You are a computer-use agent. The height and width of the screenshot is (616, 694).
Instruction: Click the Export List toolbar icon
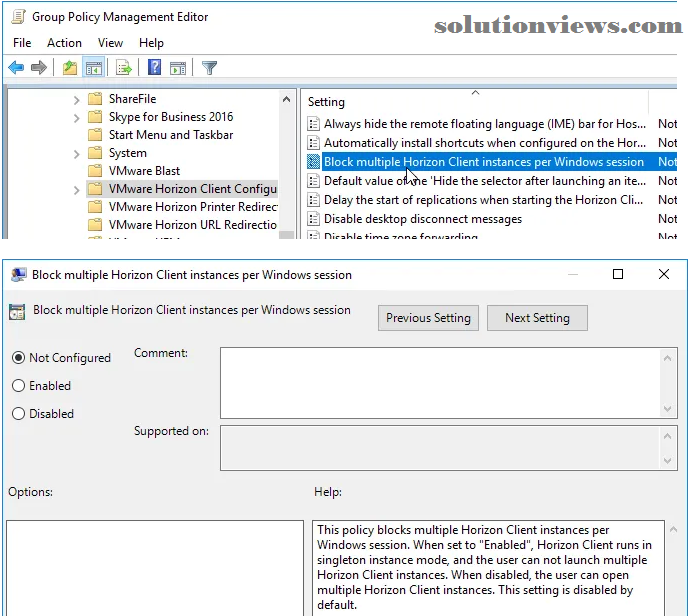(x=123, y=68)
